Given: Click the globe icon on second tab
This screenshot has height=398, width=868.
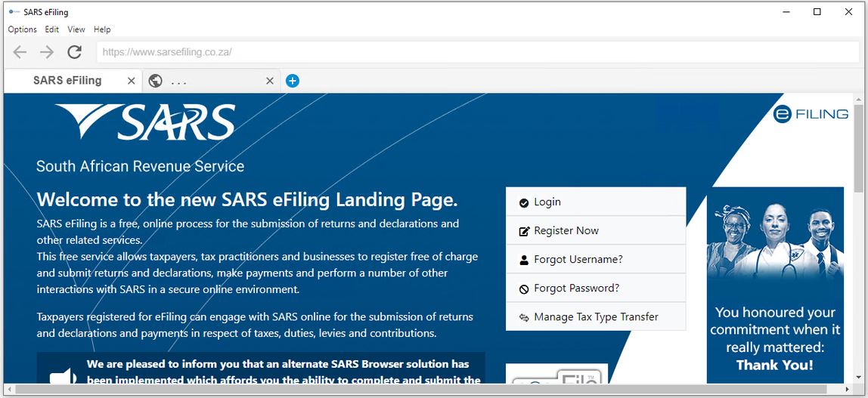Looking at the screenshot, I should 156,82.
